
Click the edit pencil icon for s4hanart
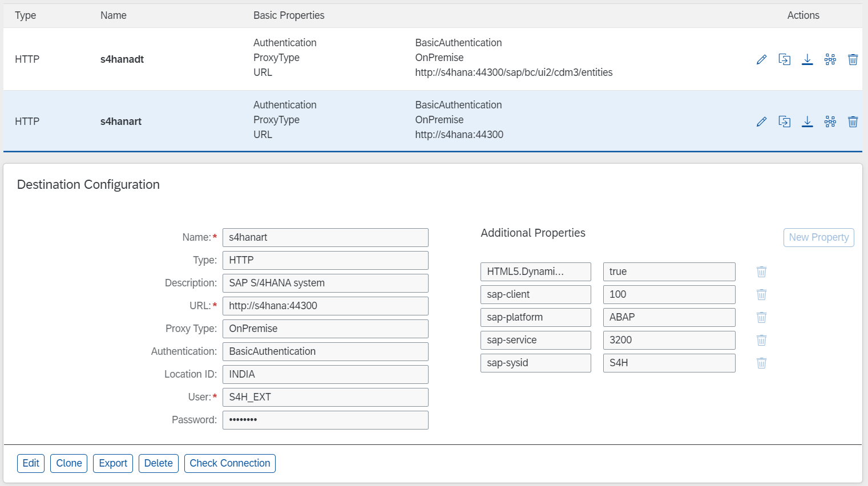click(761, 121)
